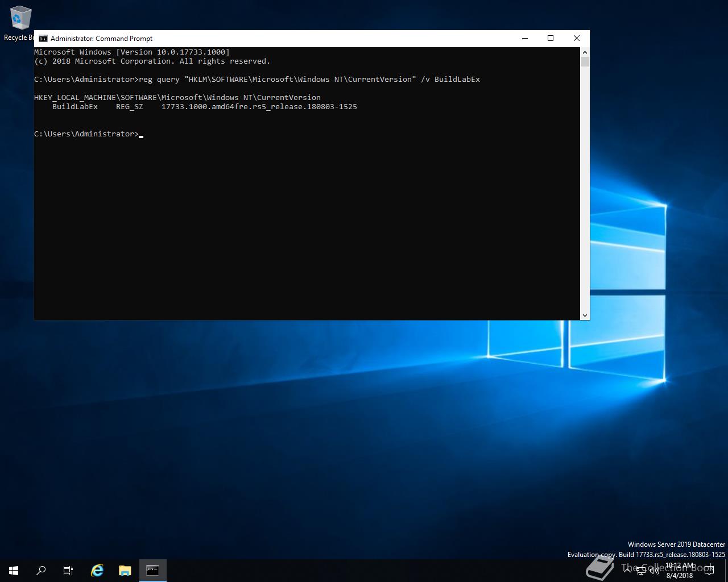Click the REG_SZ type text
The image size is (728, 582).
point(130,107)
